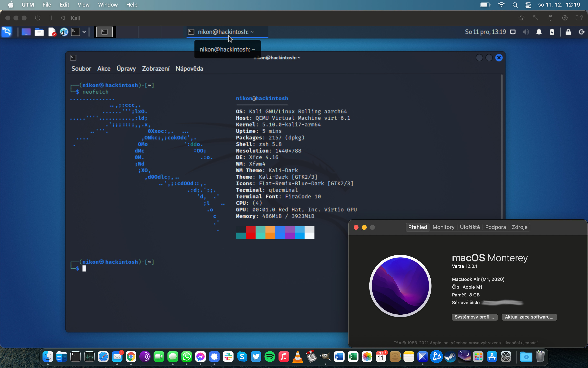Lock the Kali screen with padlock icon
Screen dimensions: 588x368
568,32
